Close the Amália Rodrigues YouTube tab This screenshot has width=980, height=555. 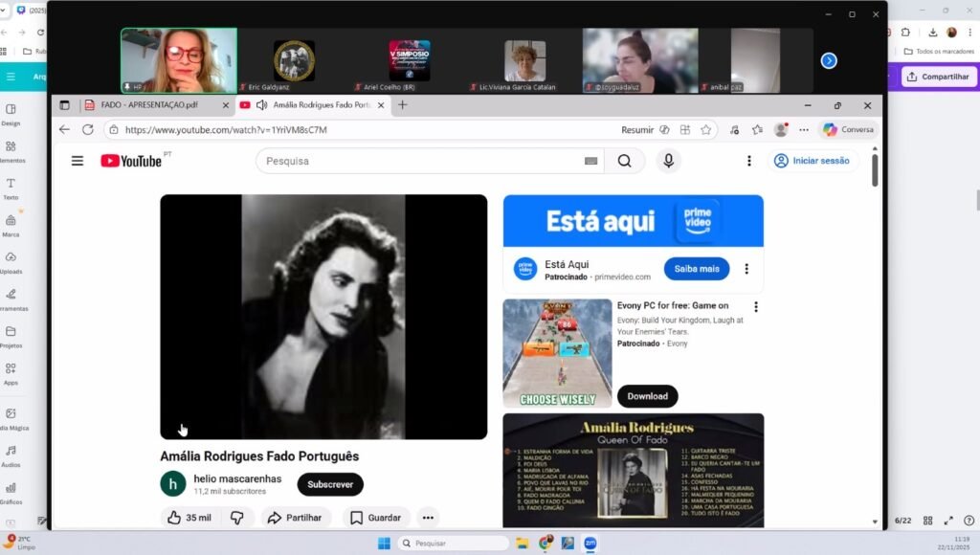(x=381, y=105)
